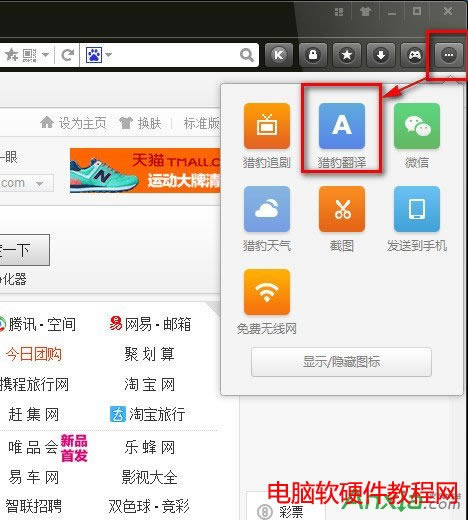Open the game controller toolbar button
Screen dimensions: 468x520
pyautogui.click(x=415, y=55)
